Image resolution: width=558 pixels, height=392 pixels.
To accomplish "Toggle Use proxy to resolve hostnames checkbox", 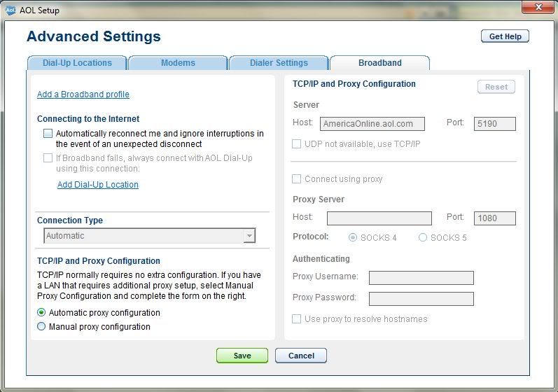I will (296, 318).
